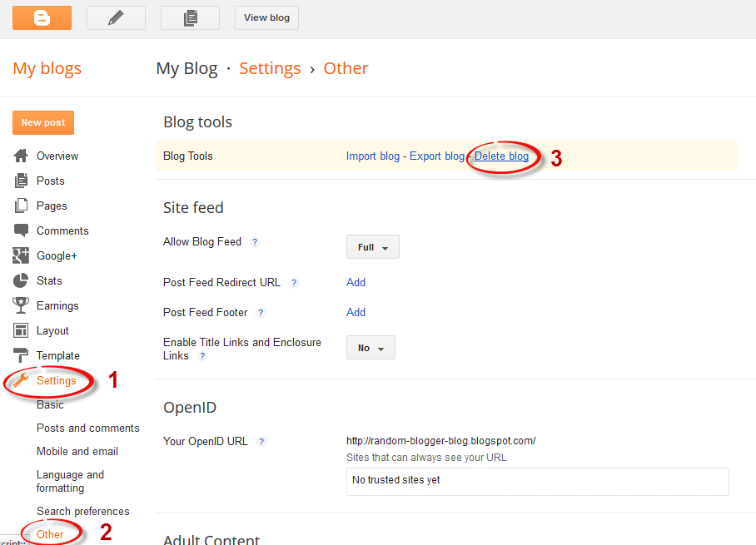This screenshot has height=545, width=756.
Task: Open Stats via the pie chart icon
Action: coord(21,280)
